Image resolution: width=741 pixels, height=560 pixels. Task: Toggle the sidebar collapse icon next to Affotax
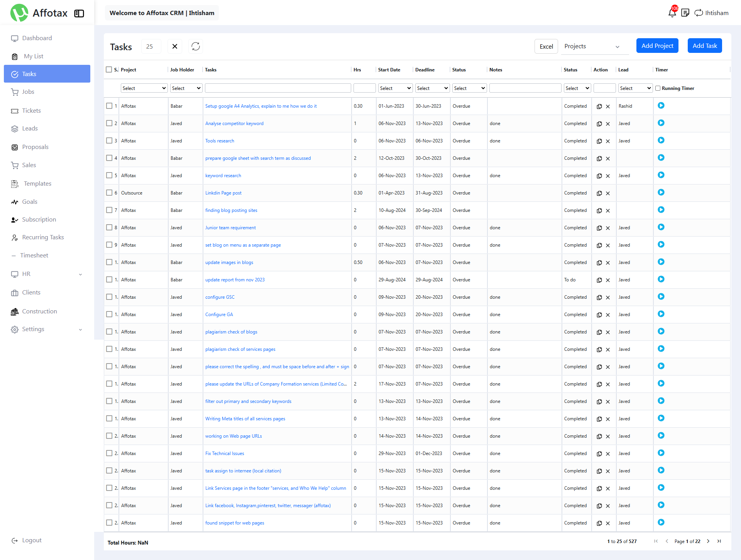[79, 14]
